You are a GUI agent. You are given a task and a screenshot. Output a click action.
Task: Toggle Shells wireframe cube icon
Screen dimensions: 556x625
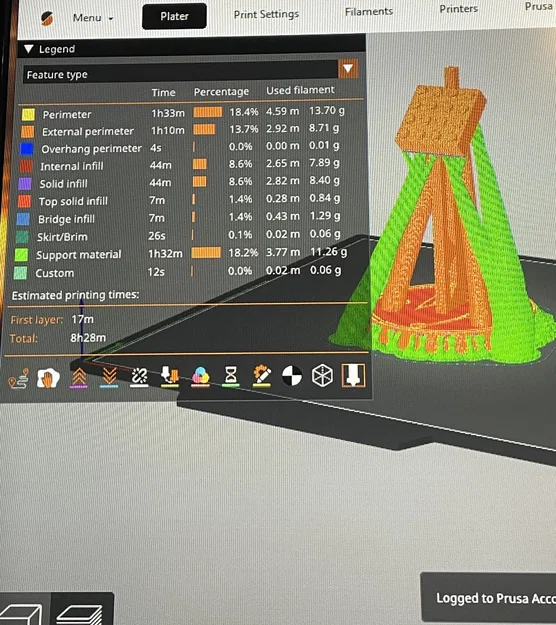tap(322, 375)
